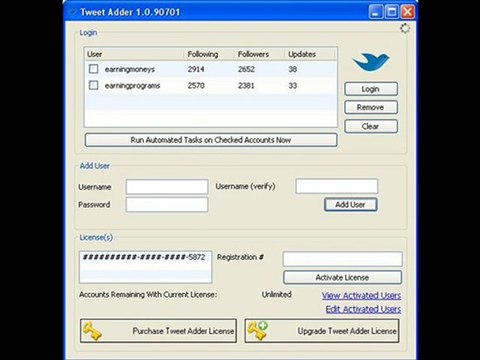Sort by the Updates column header
The height and width of the screenshot is (360, 480).
click(x=310, y=54)
